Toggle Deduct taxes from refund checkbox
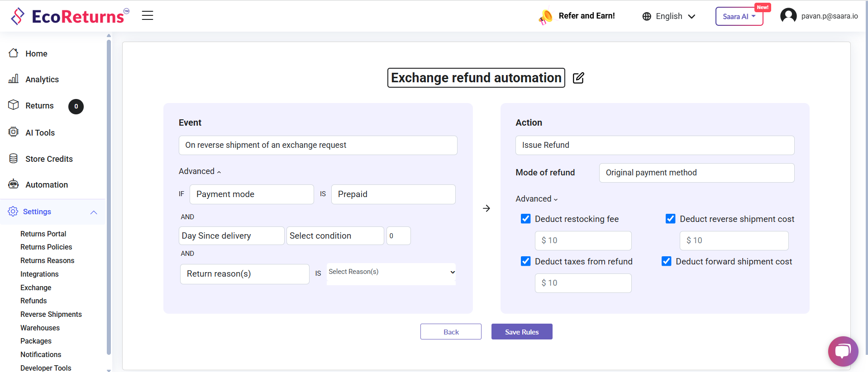Image resolution: width=868 pixels, height=372 pixels. pyautogui.click(x=525, y=261)
